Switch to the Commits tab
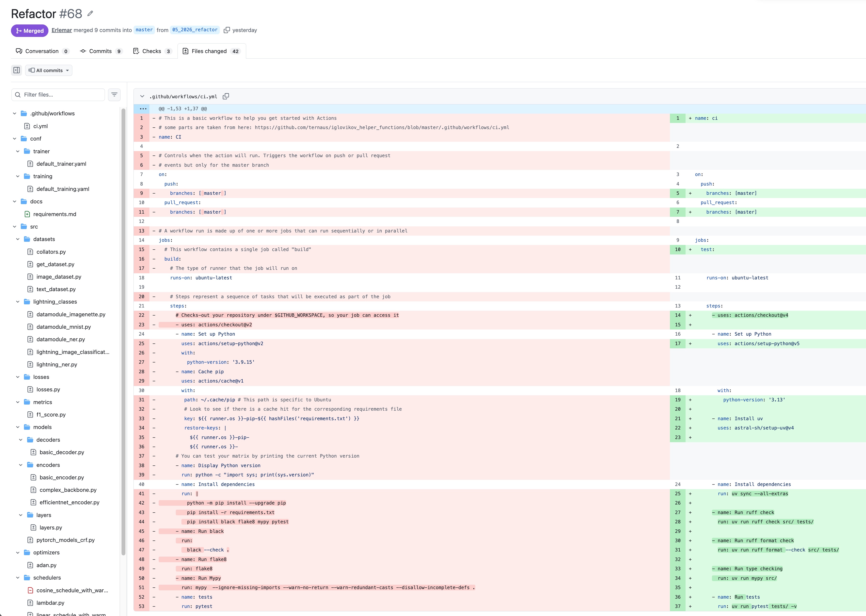The height and width of the screenshot is (616, 866). pyautogui.click(x=101, y=51)
